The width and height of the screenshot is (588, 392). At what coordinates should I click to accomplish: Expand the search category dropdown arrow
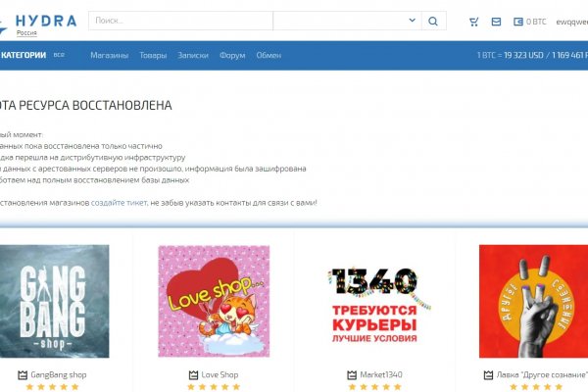pos(412,21)
